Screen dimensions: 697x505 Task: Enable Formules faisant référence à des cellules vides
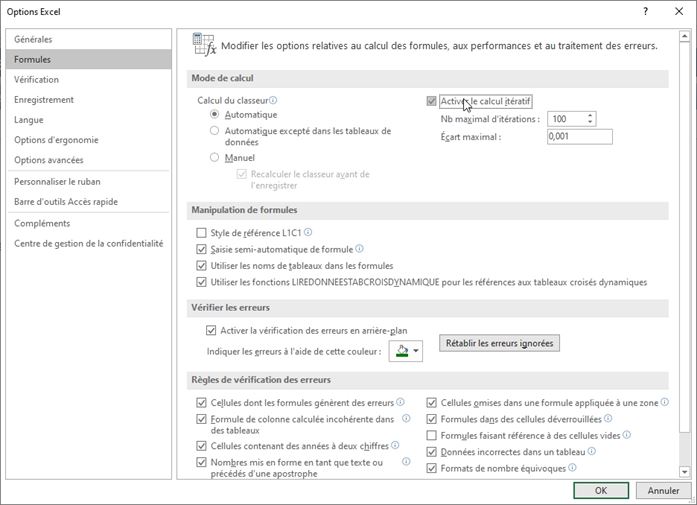tap(431, 435)
